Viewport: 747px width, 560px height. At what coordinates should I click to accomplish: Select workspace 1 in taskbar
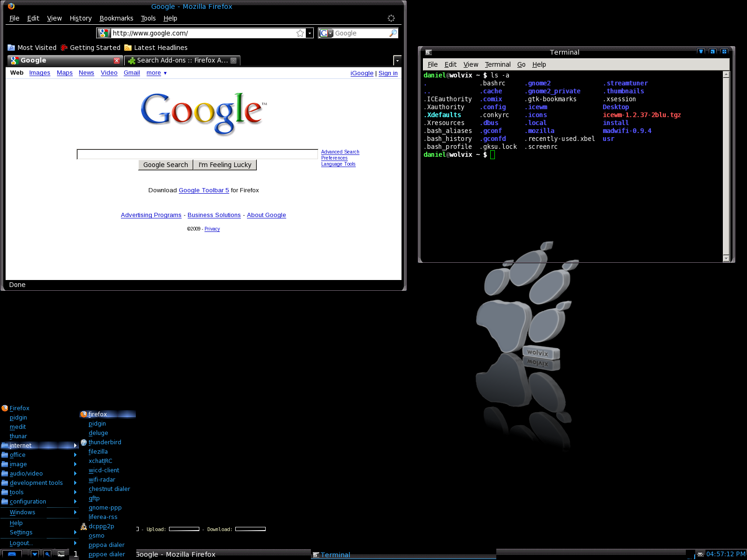click(76, 554)
